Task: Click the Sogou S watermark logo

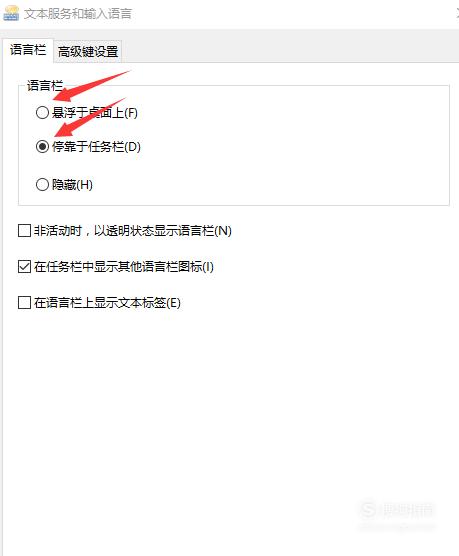Action: [x=368, y=510]
